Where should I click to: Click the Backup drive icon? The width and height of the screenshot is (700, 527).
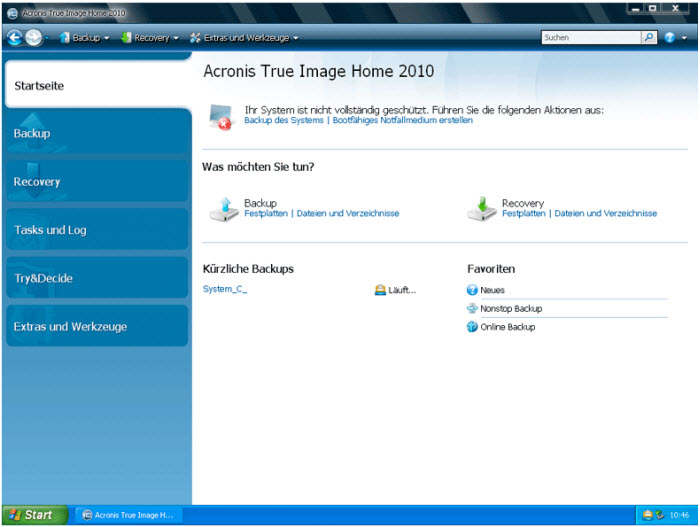click(224, 209)
